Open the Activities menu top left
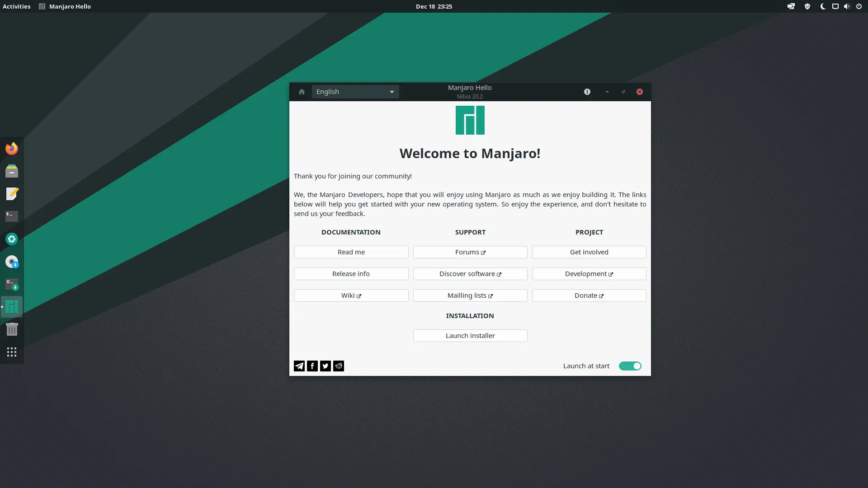This screenshot has height=488, width=868. (16, 6)
